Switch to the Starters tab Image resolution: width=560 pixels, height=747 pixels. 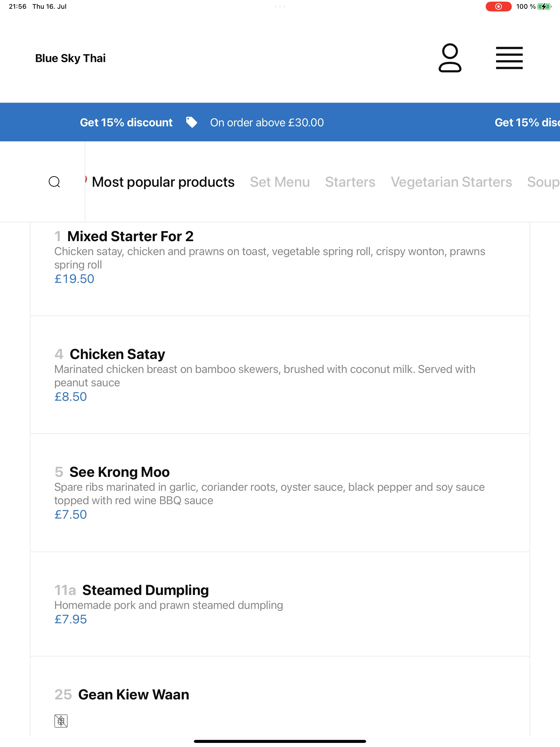coord(350,182)
